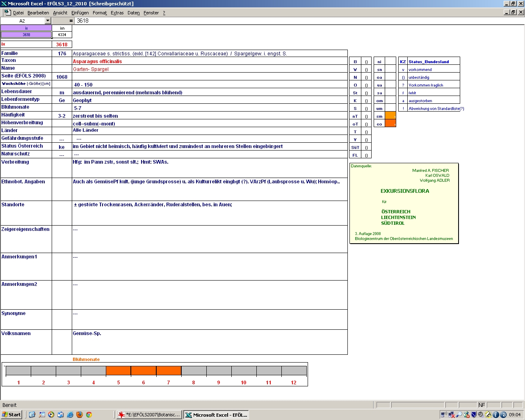Click the Familie number 176
Image resolution: width=525 pixels, height=420 pixels.
62,54
